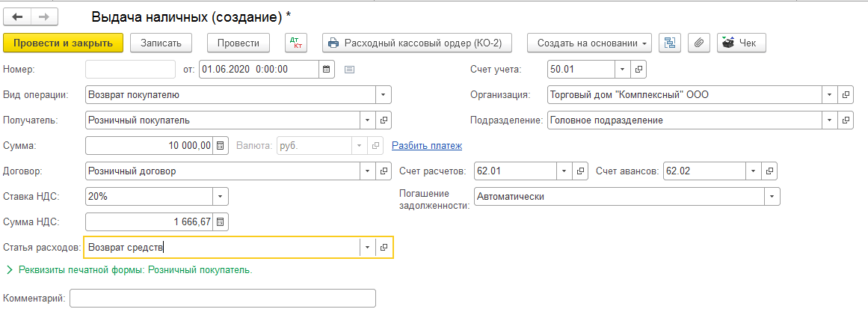Open calculator for Сумма НДС field

pos(221,222)
